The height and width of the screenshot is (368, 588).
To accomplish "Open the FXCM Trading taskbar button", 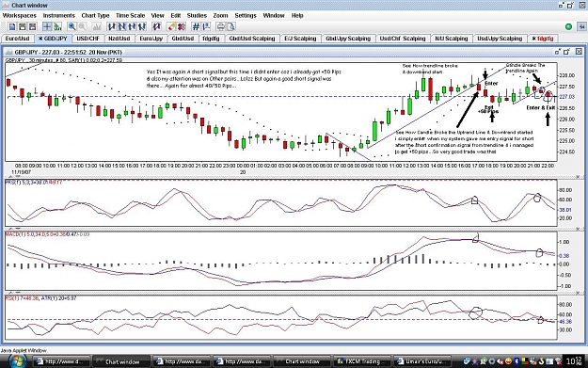I will point(362,361).
